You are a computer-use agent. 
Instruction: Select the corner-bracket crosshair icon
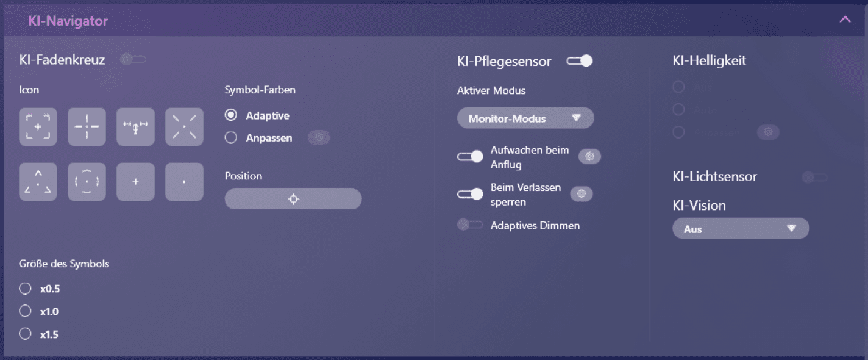[38, 127]
